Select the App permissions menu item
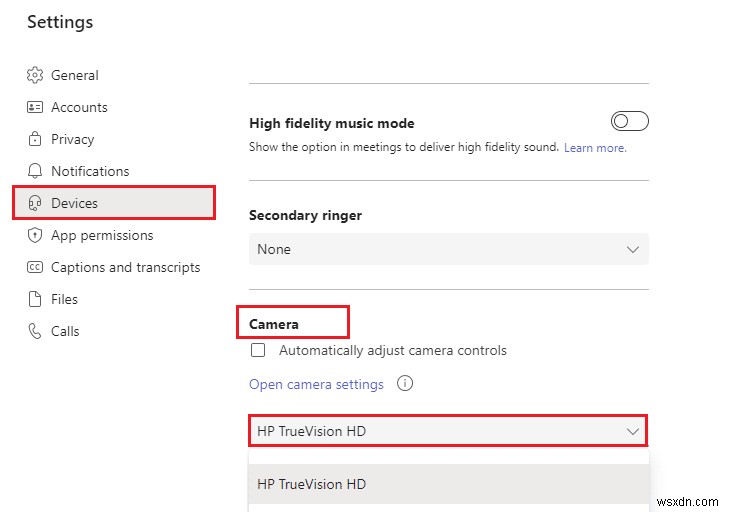 click(x=102, y=235)
